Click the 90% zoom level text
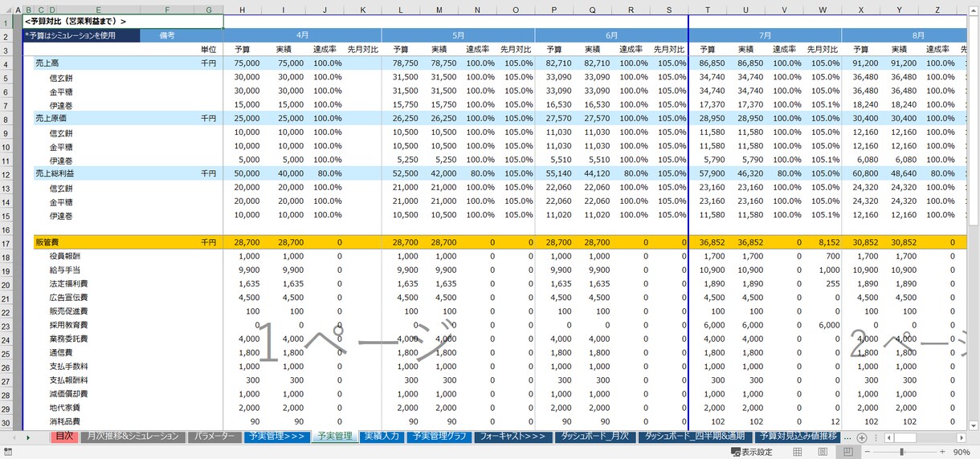Screen dimensions: 980x459 click(x=961, y=452)
